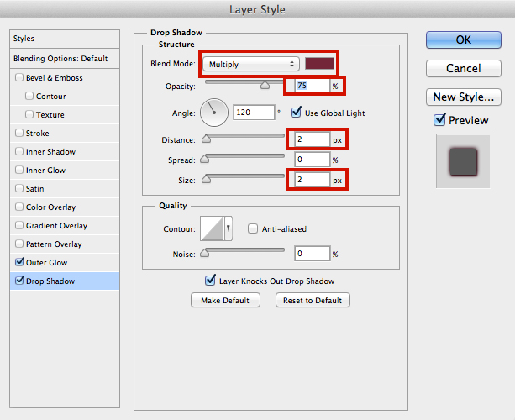The image size is (515, 420).
Task: Enable the Anti-aliased checkbox
Action: (252, 228)
